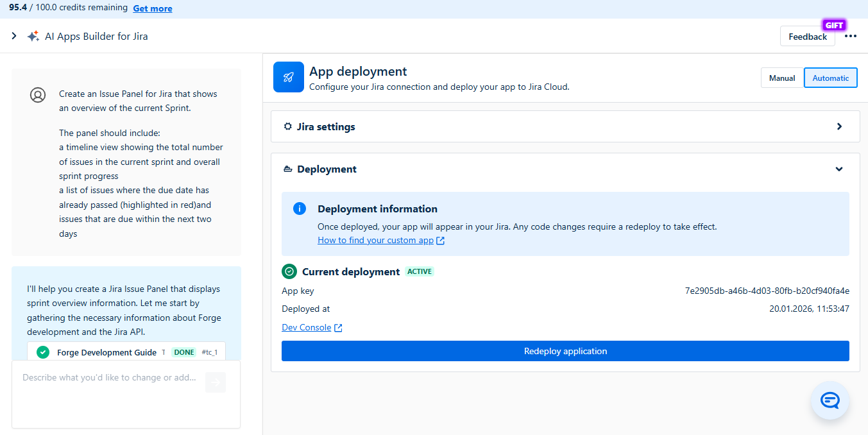The width and height of the screenshot is (868, 435).
Task: Click the rocket App deployment icon
Action: [288, 77]
